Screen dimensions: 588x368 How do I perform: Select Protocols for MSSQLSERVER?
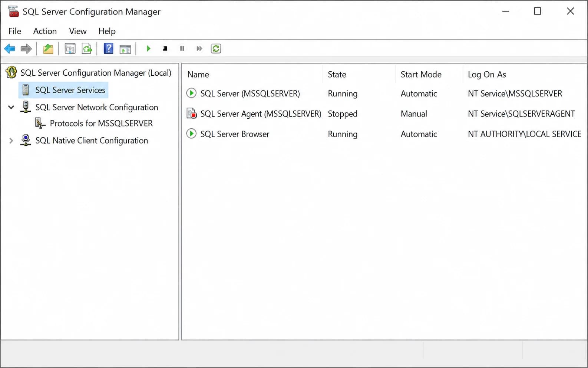[101, 123]
